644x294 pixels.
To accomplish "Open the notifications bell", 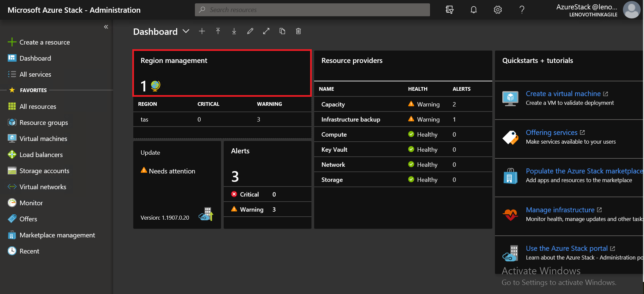I will tap(474, 10).
